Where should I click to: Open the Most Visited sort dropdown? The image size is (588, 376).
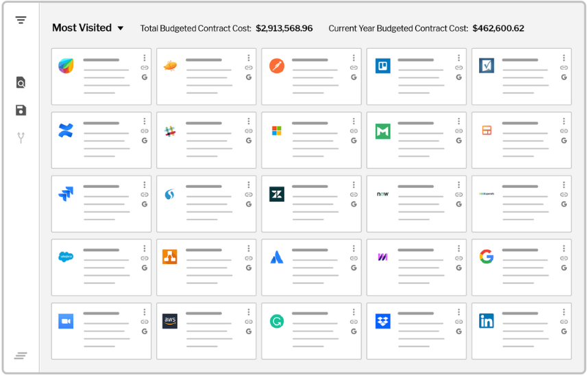coord(88,28)
